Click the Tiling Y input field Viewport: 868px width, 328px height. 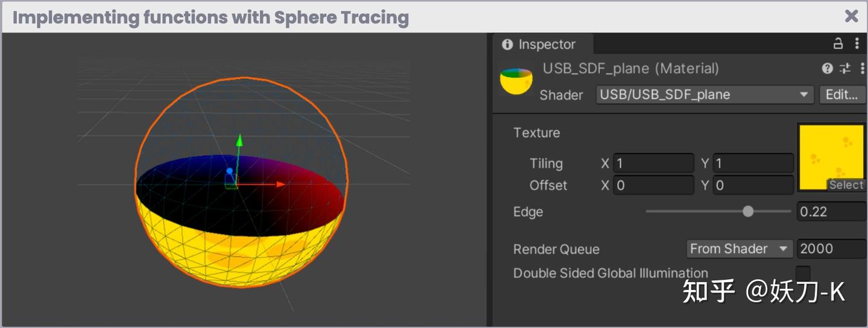[753, 163]
